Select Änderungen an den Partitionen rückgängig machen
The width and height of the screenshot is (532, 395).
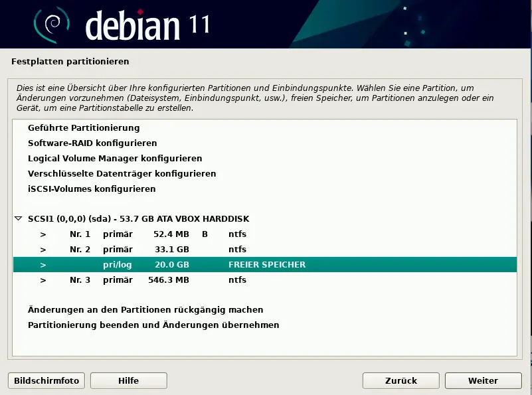point(145,310)
